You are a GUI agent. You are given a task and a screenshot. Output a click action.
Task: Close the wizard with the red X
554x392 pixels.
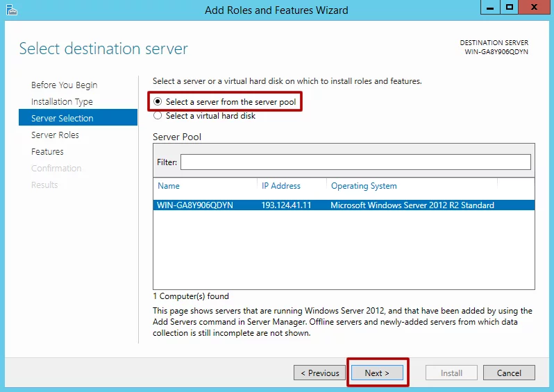(x=535, y=8)
